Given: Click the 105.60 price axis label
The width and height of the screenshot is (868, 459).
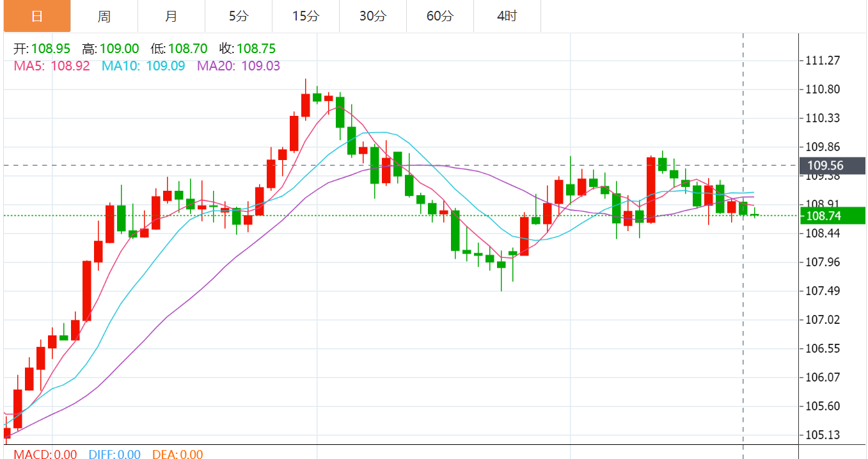Looking at the screenshot, I should point(823,407).
